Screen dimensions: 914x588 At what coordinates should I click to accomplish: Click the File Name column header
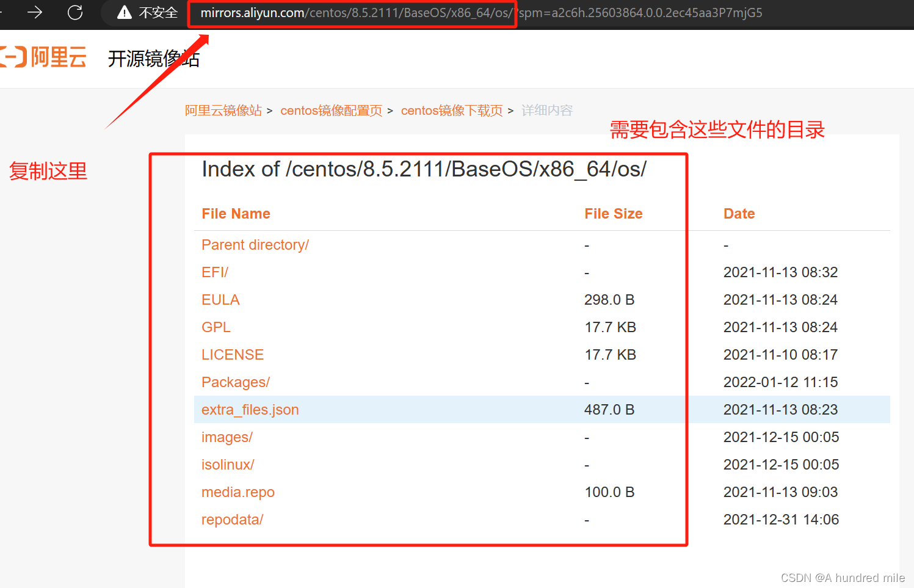pos(236,214)
